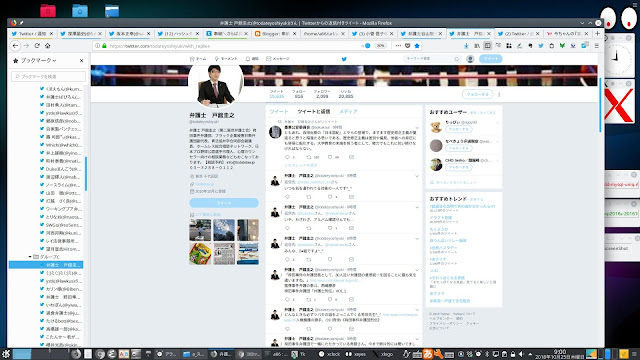
Task: Show hidden tray icons arrow
Action: (x=530, y=354)
